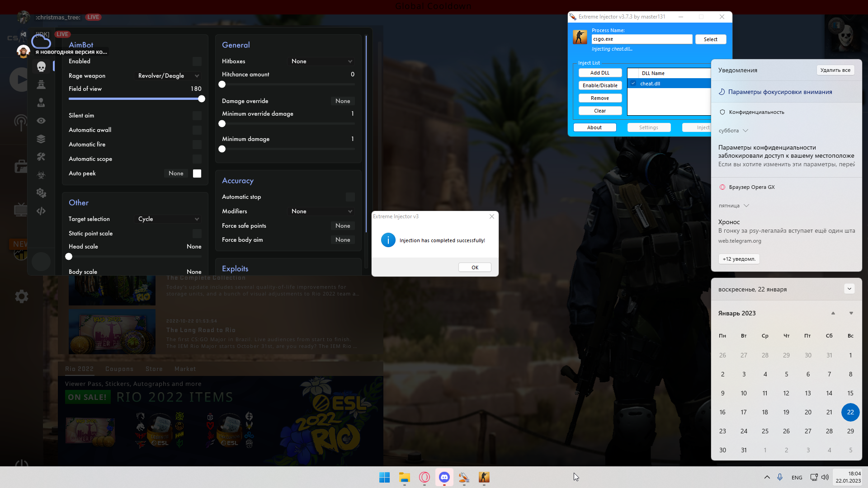This screenshot has width=868, height=488.
Task: Click the microphone tray icon
Action: 780,477
